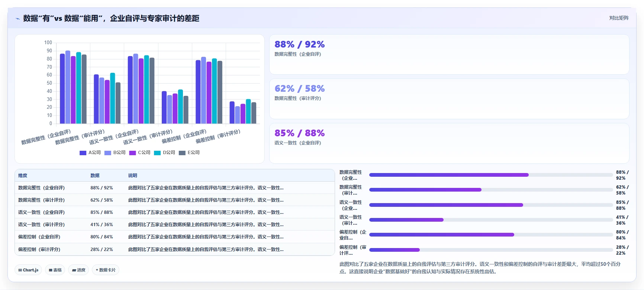Click table value 41% / 36%
The image size is (644, 290).
pyautogui.click(x=102, y=225)
